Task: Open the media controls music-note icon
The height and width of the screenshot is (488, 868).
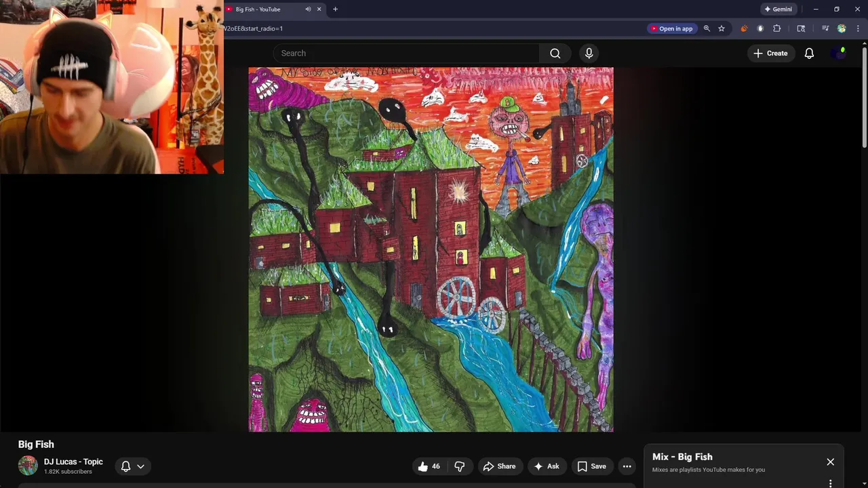Action: coord(825,28)
